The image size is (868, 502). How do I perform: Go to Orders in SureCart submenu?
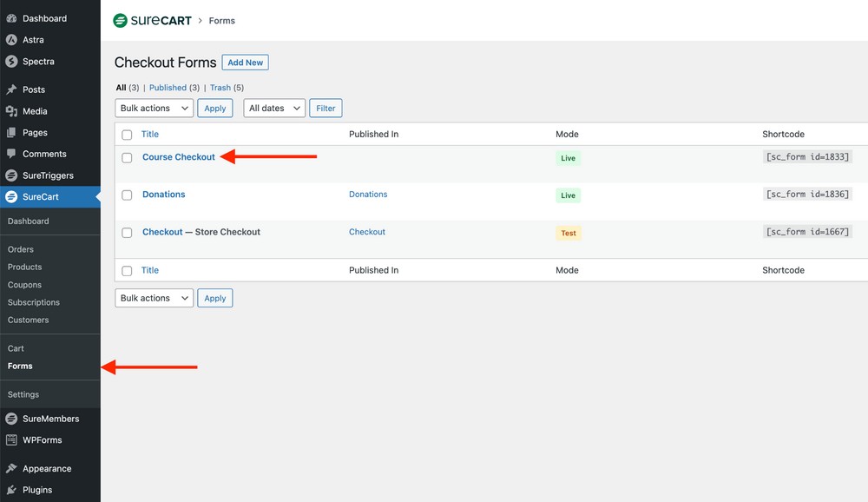tap(21, 249)
